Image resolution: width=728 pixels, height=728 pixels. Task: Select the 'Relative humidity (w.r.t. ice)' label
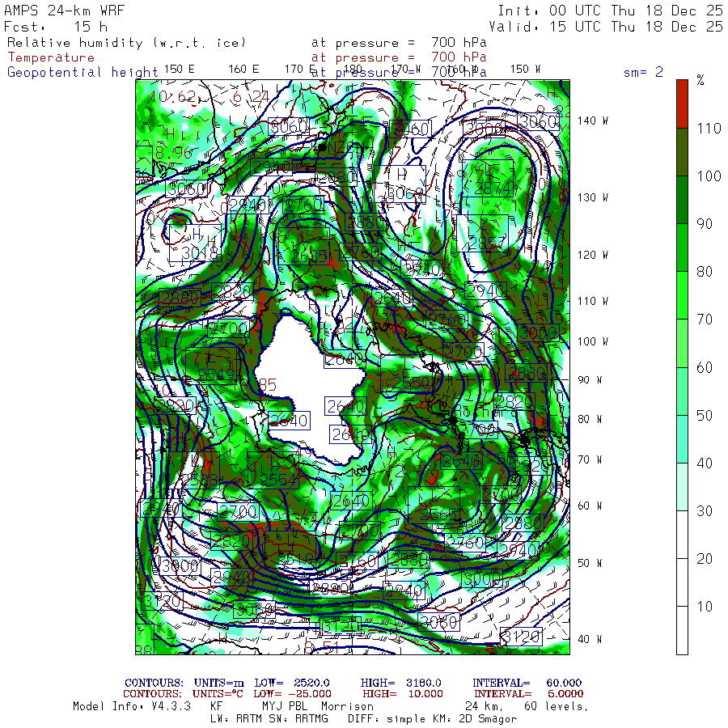point(126,43)
